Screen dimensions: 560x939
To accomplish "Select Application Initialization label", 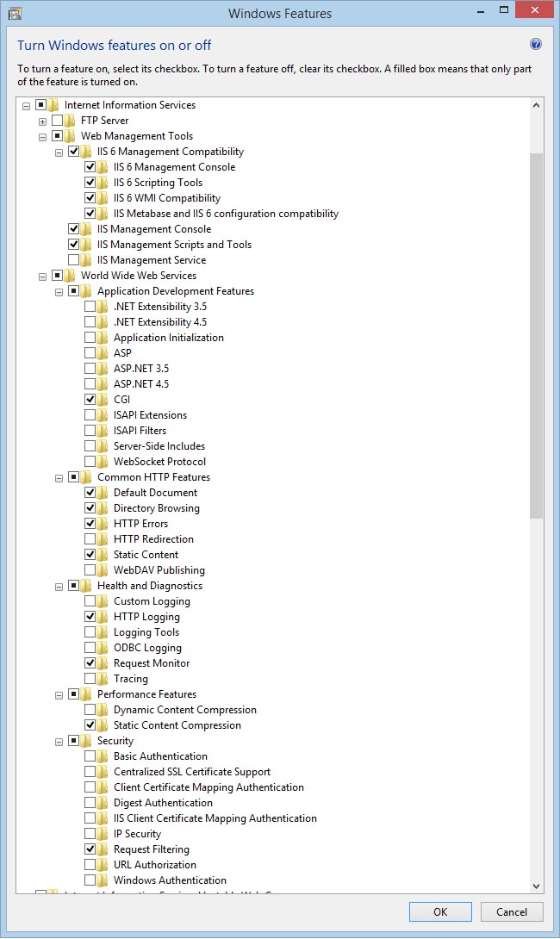I will point(168,337).
